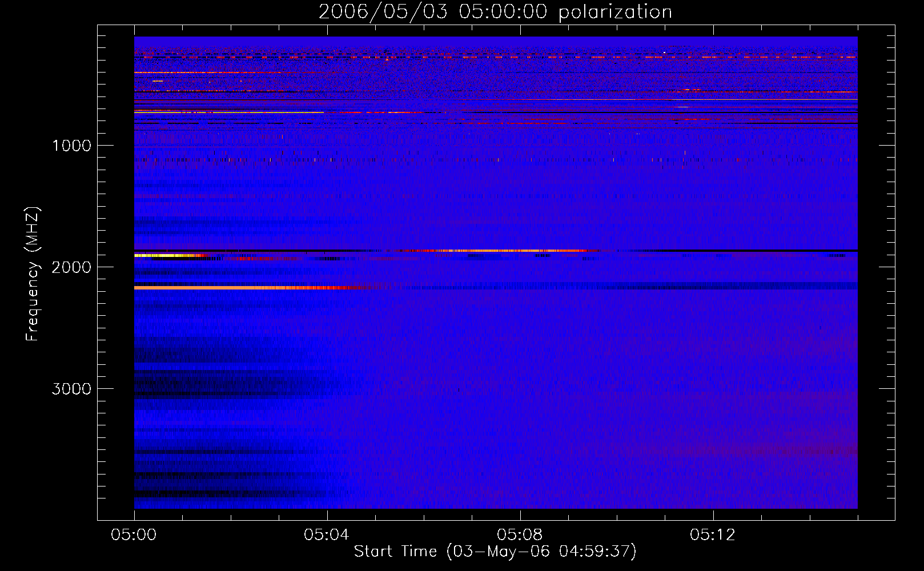The width and height of the screenshot is (924, 571).
Task: Click the 05:12 time axis label
Action: click(712, 535)
